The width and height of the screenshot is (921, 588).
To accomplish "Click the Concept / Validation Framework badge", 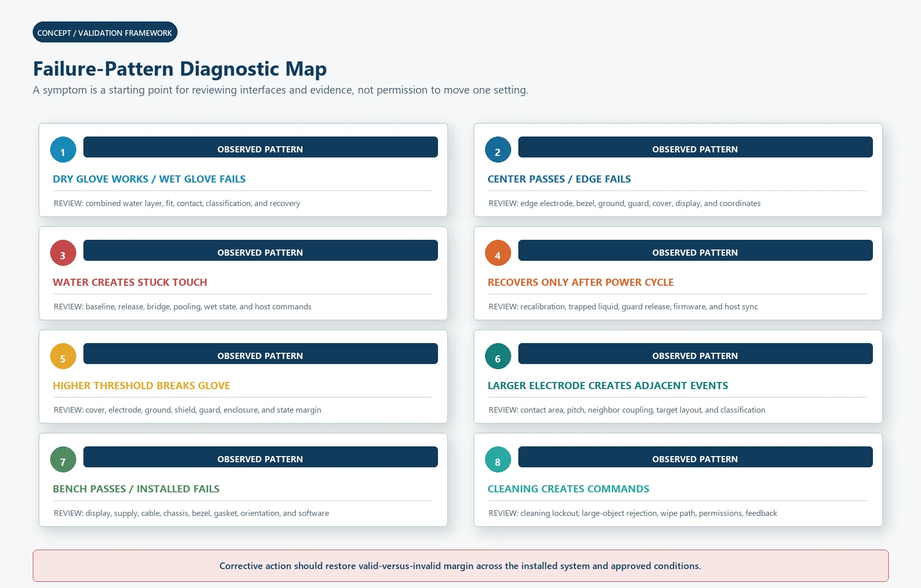I will [x=105, y=32].
